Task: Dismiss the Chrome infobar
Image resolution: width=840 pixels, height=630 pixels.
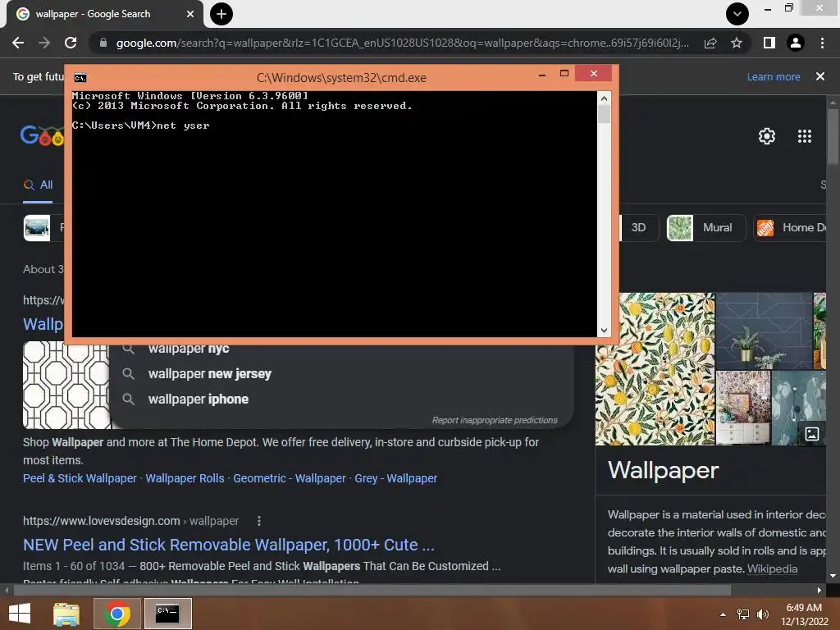Action: [x=819, y=76]
